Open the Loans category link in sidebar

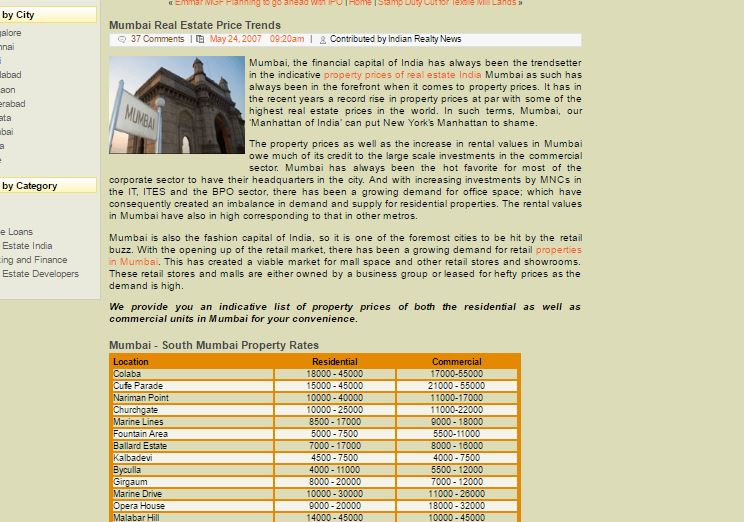(17, 232)
